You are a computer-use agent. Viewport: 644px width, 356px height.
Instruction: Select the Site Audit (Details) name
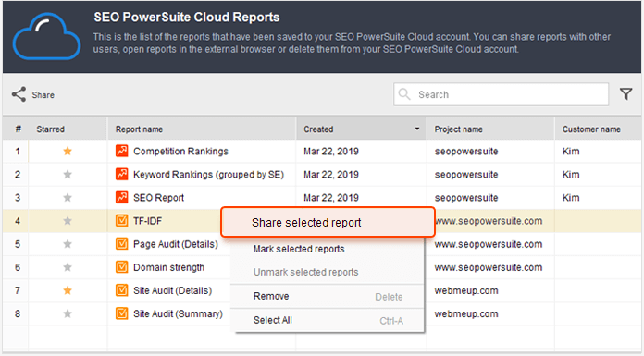[172, 290]
